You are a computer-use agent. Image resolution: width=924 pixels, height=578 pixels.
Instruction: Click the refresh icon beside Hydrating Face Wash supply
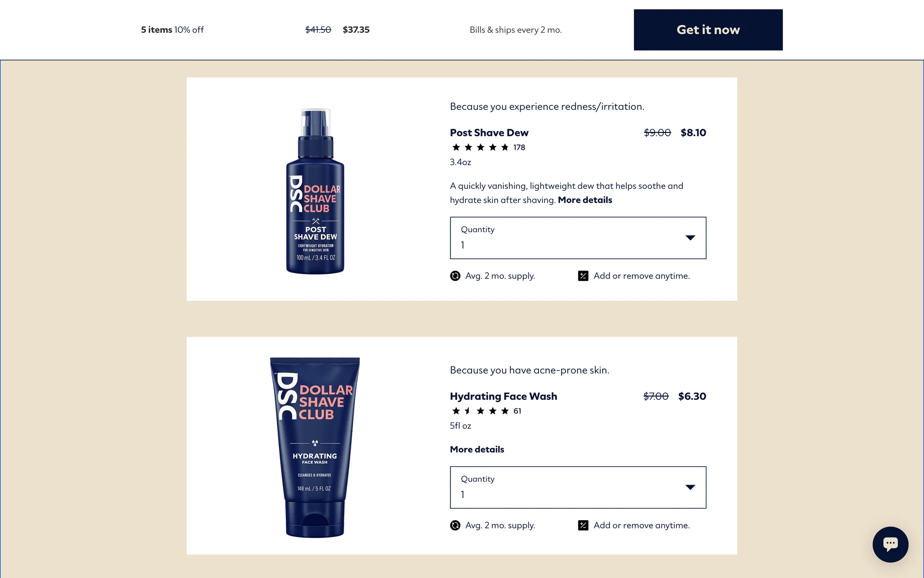[x=455, y=525]
